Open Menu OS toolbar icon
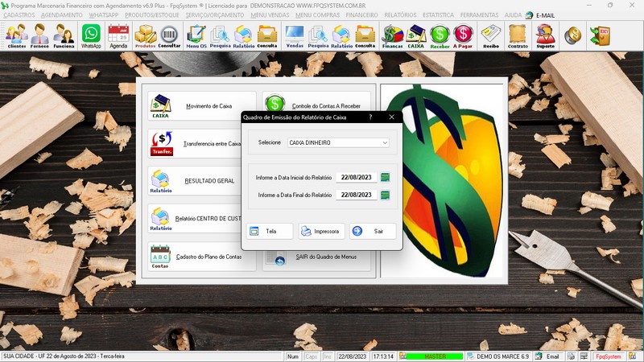 coord(196,36)
